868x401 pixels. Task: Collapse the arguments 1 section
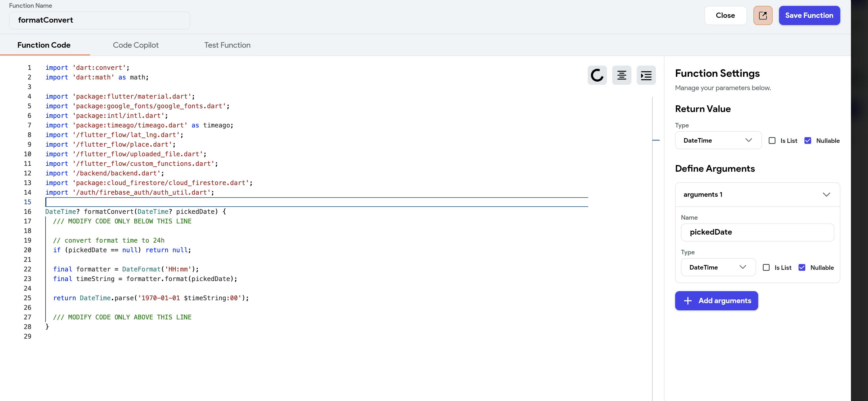tap(826, 195)
